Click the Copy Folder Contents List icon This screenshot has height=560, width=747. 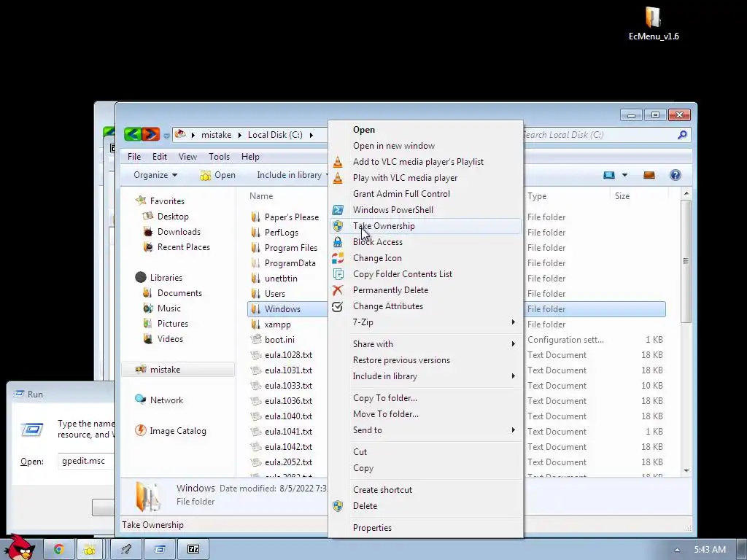coord(338,274)
